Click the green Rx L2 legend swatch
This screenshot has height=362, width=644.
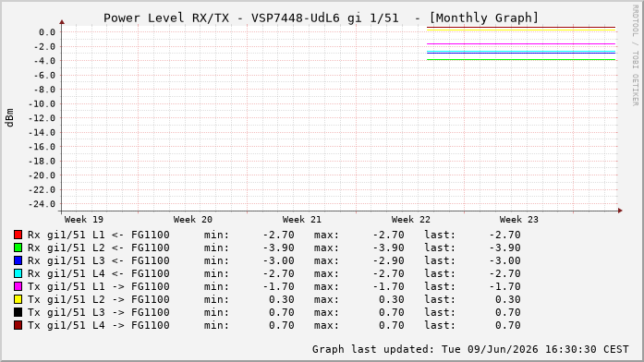click(x=18, y=247)
